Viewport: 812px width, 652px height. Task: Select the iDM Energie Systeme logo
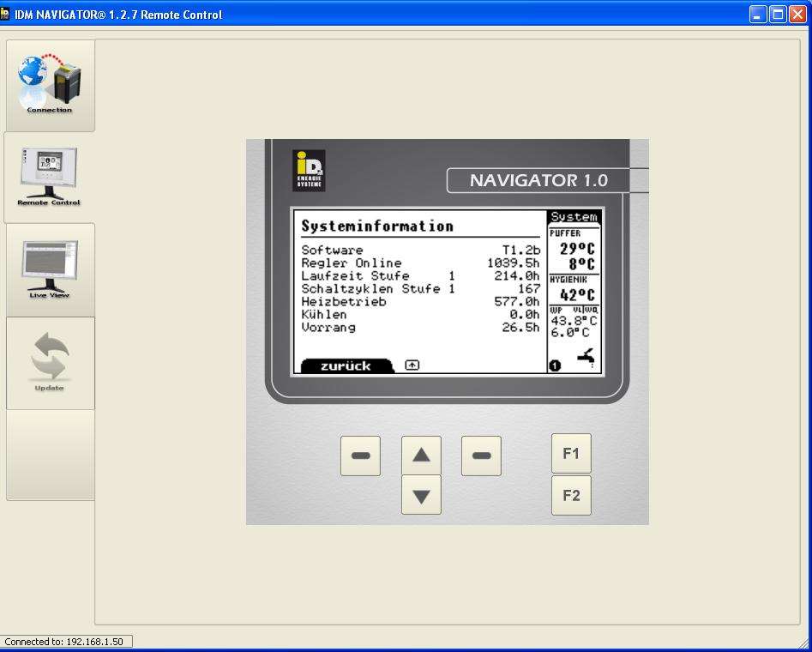coord(310,171)
